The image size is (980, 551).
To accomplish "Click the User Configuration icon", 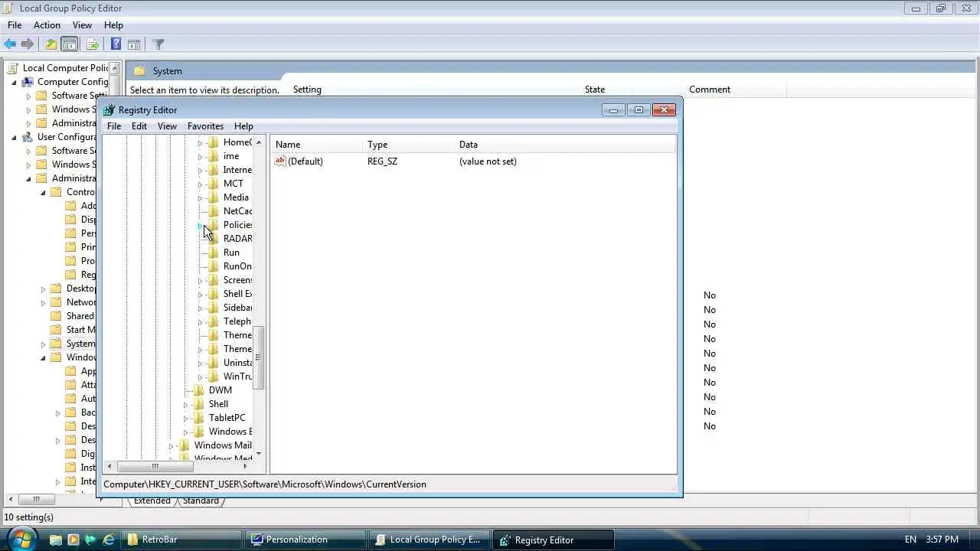I will click(x=28, y=137).
